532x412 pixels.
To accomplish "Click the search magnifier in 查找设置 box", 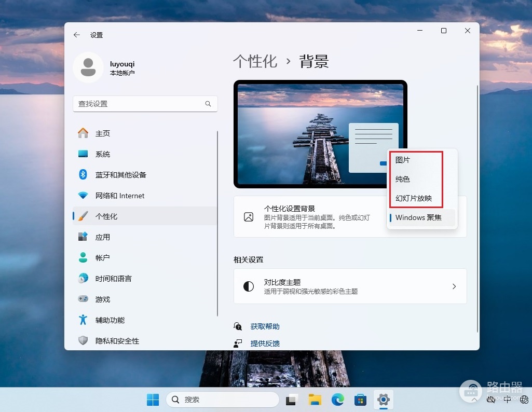I will pos(208,104).
